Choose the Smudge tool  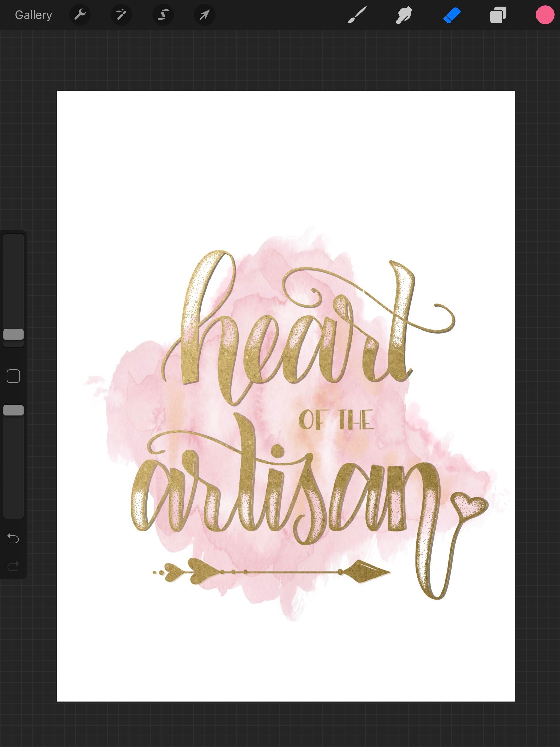tap(404, 15)
